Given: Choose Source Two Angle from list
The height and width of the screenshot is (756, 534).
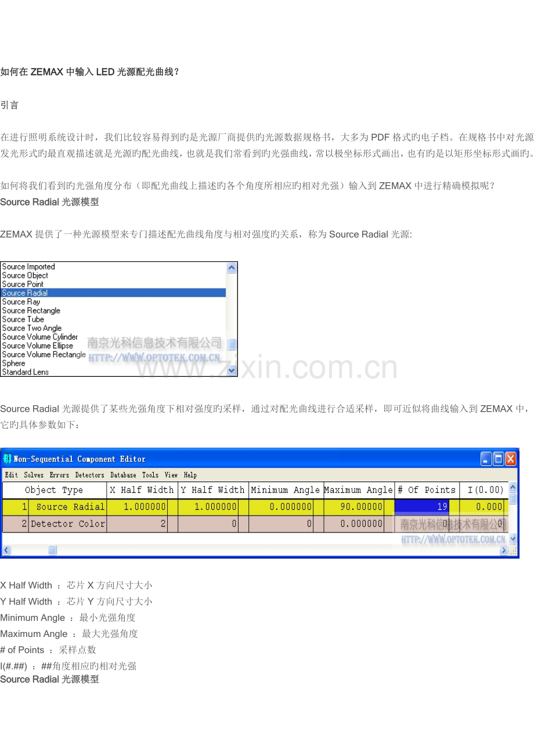Looking at the screenshot, I should click(31, 328).
